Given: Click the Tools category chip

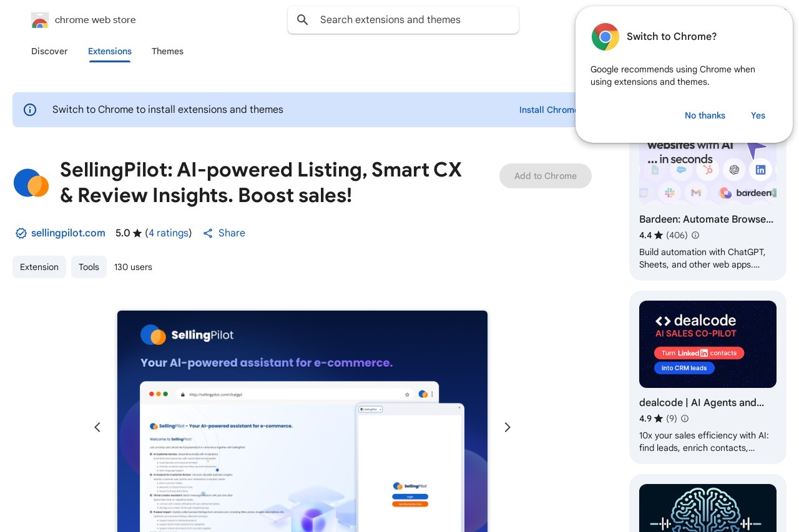Looking at the screenshot, I should point(89,267).
